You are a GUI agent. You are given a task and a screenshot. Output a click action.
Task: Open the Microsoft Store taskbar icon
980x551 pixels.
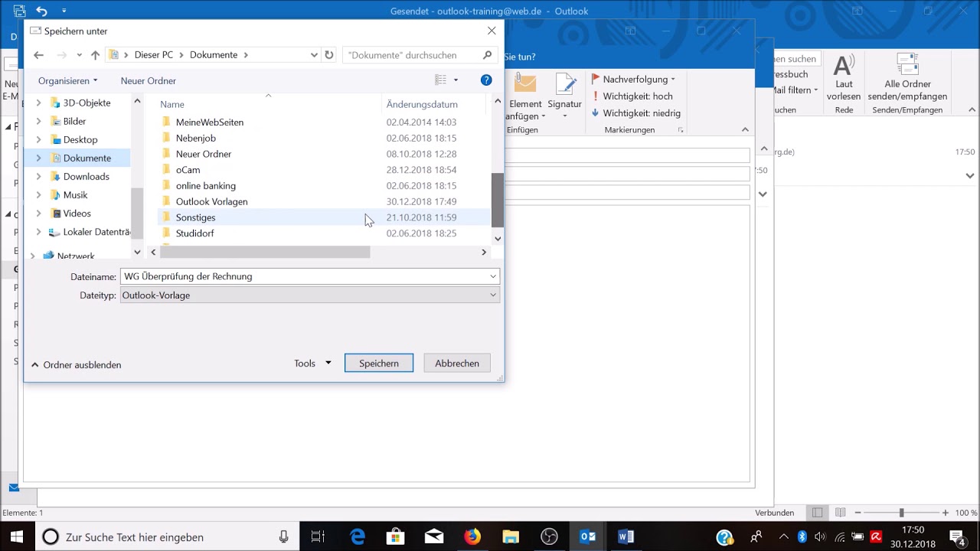pos(396,536)
